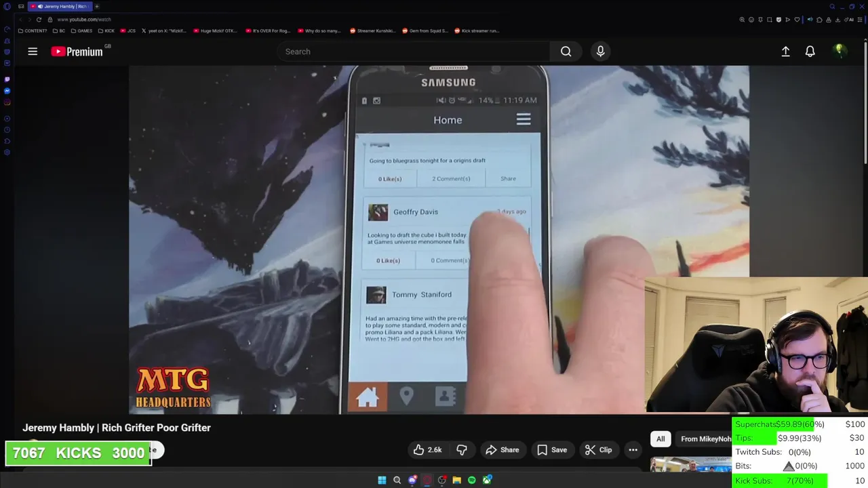Open the browser extensions cube icon

click(x=819, y=20)
